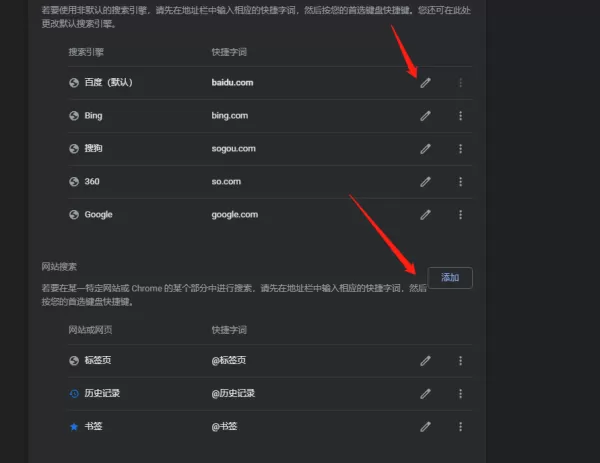The width and height of the screenshot is (600, 463).
Task: Select the google.com shortcut text
Action: pos(235,215)
